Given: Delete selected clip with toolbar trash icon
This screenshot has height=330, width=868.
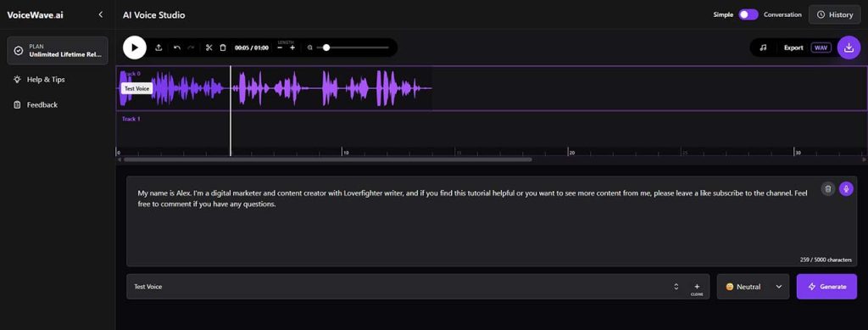Looking at the screenshot, I should [223, 48].
